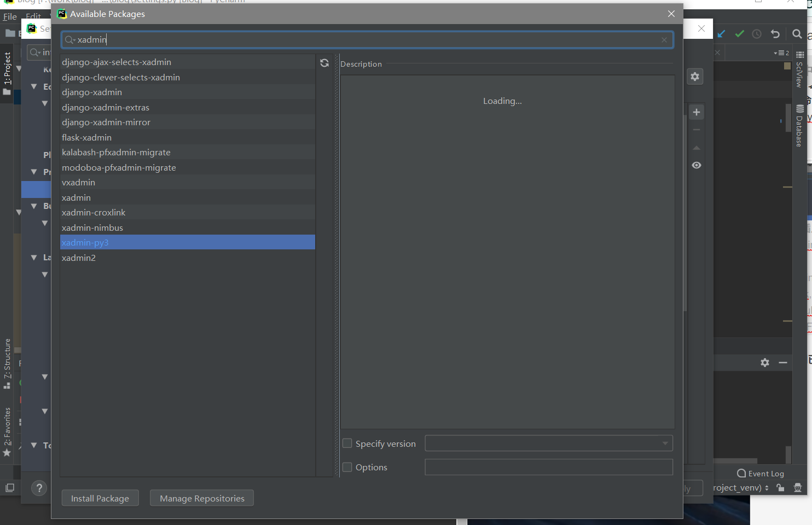The height and width of the screenshot is (525, 812).
Task: Select kalabash-pfxadmin-migrate package
Action: pos(188,153)
